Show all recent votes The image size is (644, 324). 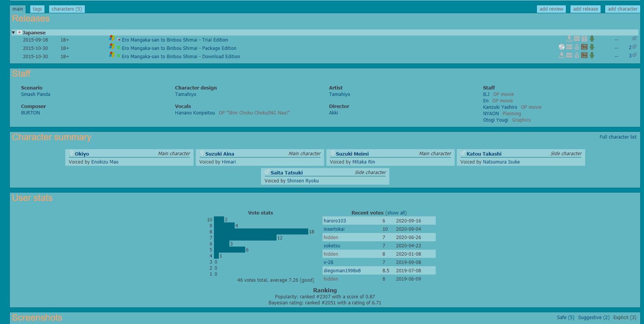[396, 213]
